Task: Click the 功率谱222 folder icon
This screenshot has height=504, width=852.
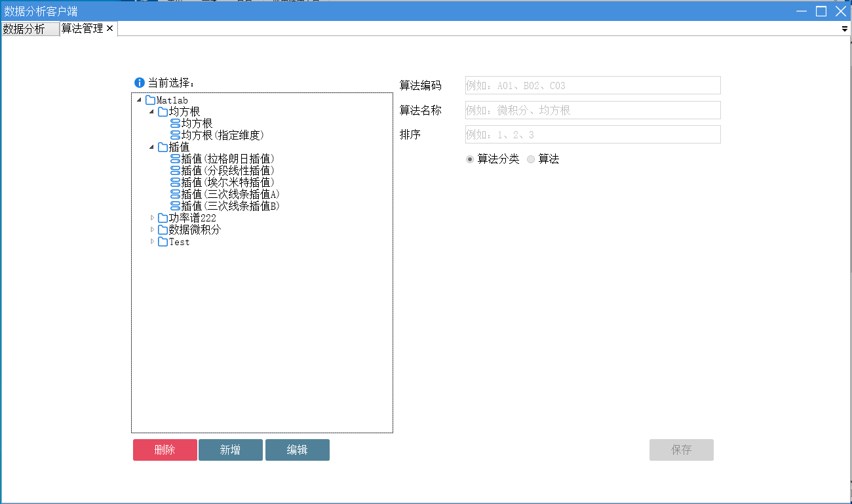Action: [x=163, y=218]
